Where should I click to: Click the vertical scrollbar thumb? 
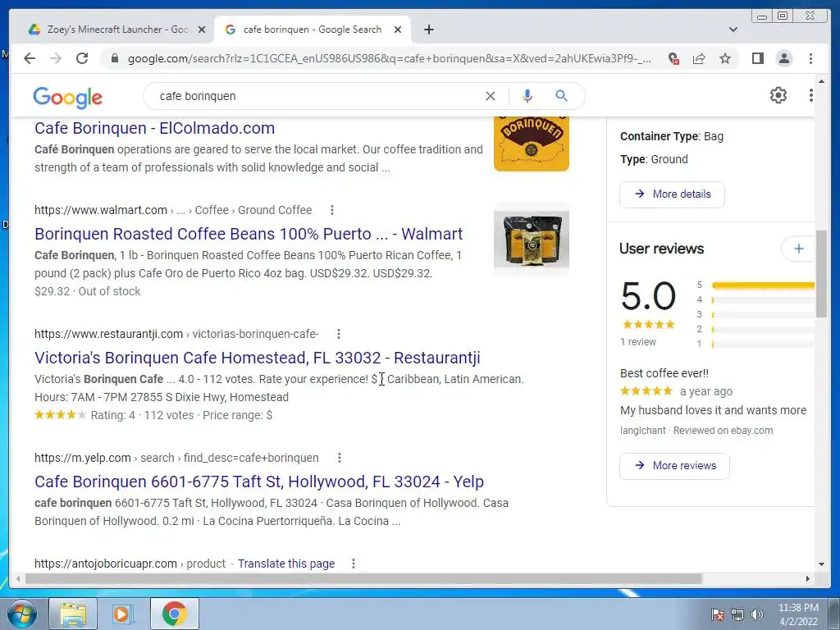[x=820, y=274]
